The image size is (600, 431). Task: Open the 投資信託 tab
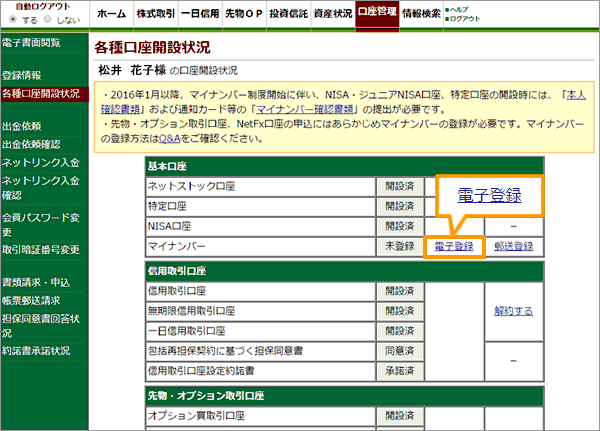289,14
